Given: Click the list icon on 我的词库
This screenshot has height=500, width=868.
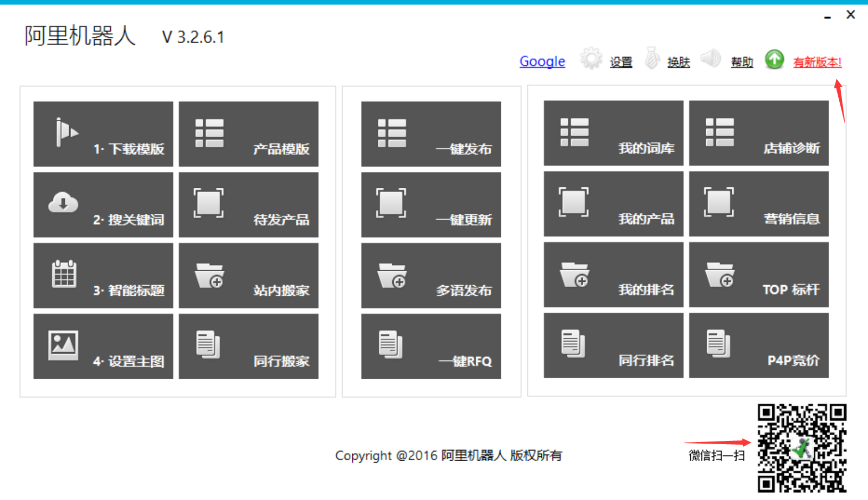Looking at the screenshot, I should (575, 132).
